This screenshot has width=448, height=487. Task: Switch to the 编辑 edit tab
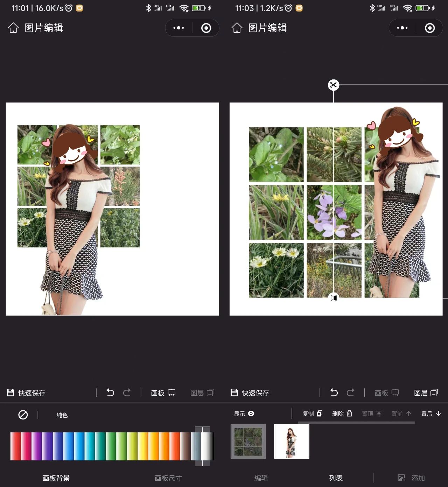[x=261, y=478]
